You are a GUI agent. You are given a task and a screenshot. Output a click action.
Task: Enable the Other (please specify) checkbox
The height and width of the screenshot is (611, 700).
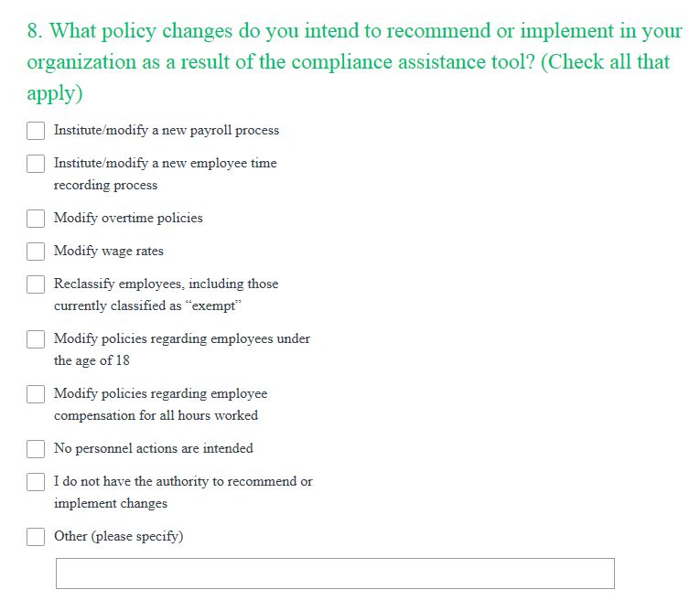click(x=36, y=537)
